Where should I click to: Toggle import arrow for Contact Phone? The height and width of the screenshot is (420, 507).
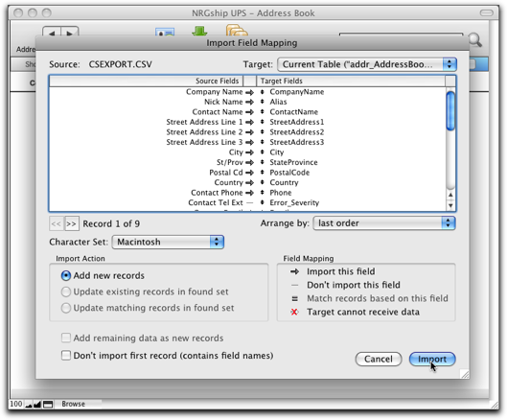[x=249, y=193]
